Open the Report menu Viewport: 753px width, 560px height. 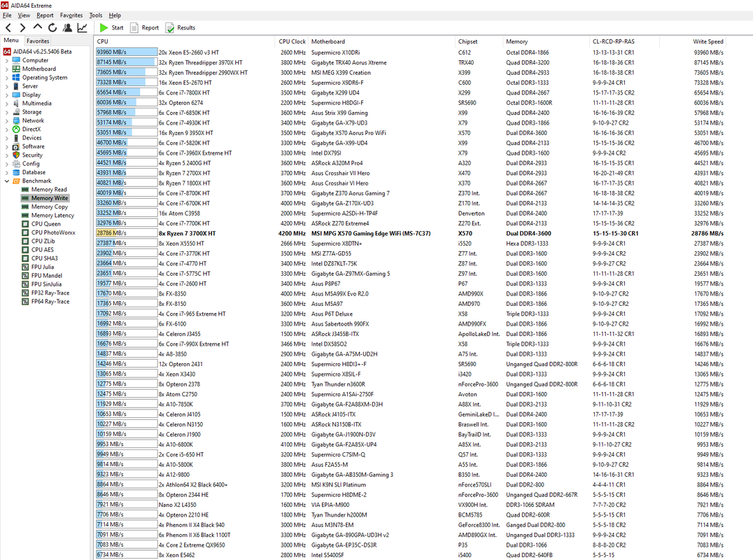tap(45, 15)
